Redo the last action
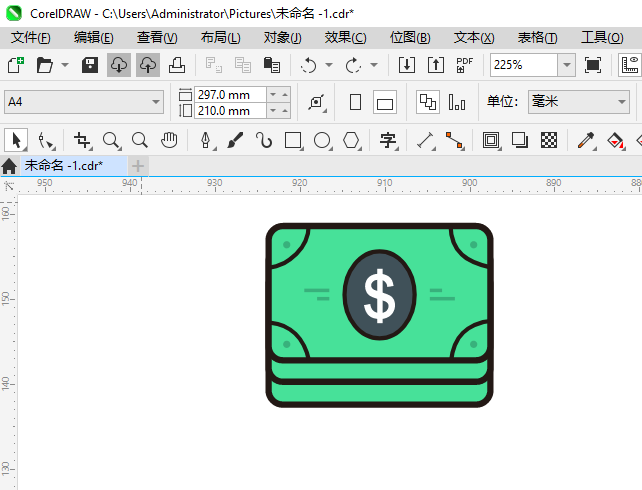 click(353, 65)
